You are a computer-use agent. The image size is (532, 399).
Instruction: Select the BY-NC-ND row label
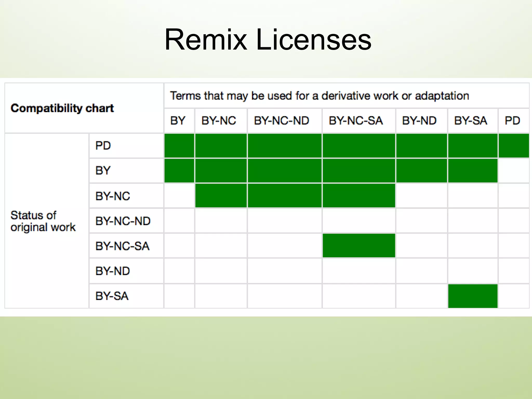122,220
